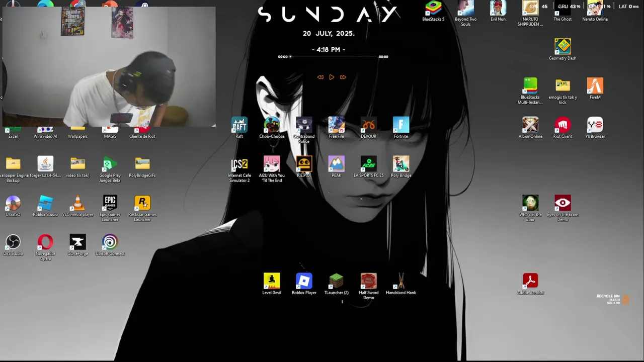Viewport: 644px width, 362px height.
Task: Click the 20 JULY, 2025 date
Action: (x=329, y=33)
